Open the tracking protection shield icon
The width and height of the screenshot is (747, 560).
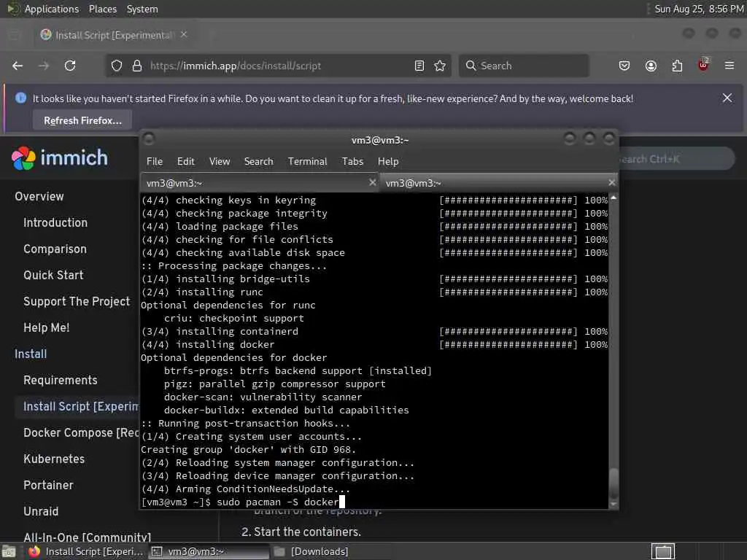(117, 66)
